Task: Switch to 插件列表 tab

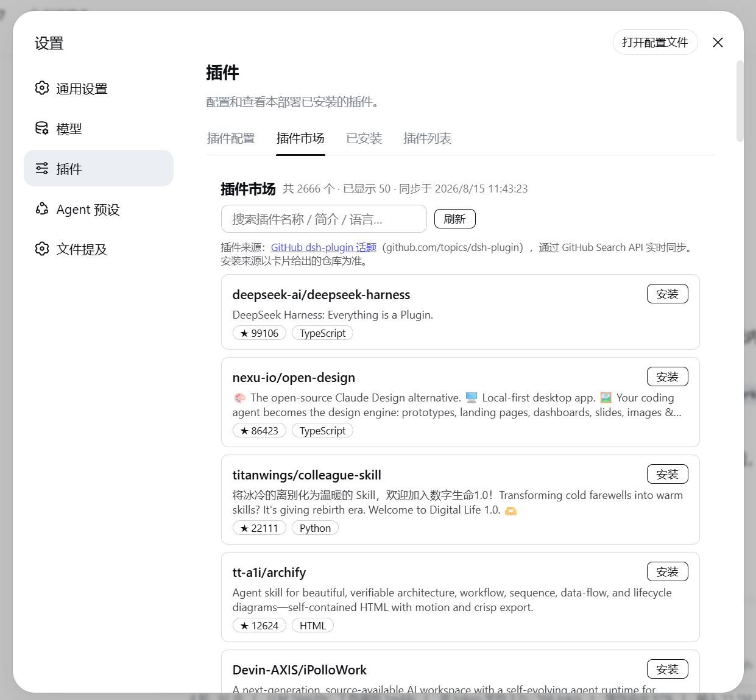Action: pyautogui.click(x=428, y=138)
